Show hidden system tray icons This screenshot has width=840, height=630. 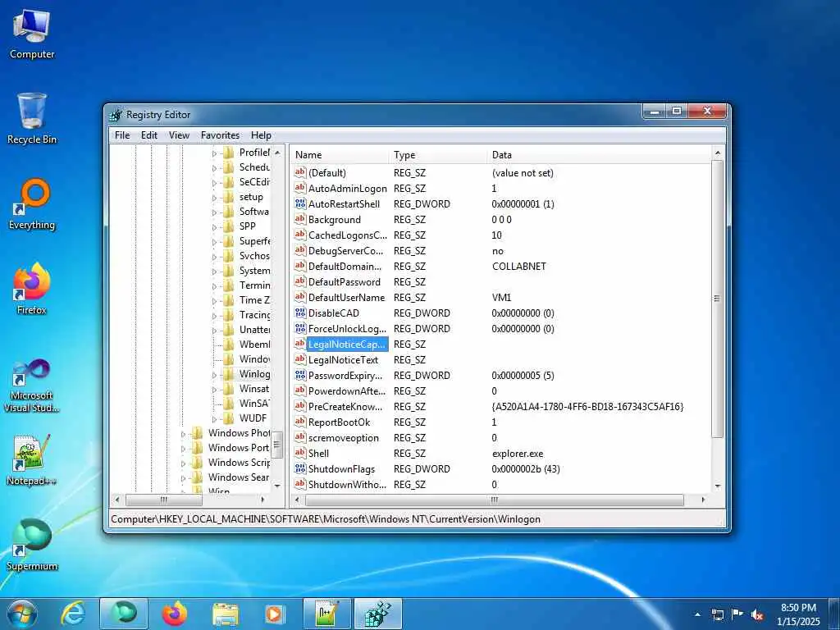697,614
